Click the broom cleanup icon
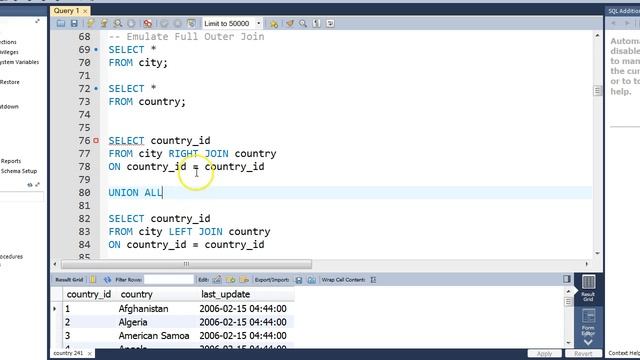This screenshot has height=360, width=640. click(x=289, y=24)
